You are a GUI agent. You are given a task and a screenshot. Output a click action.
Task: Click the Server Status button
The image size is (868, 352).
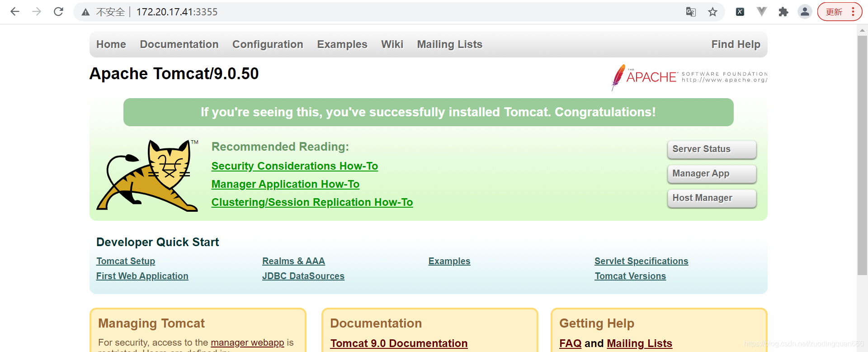(712, 149)
